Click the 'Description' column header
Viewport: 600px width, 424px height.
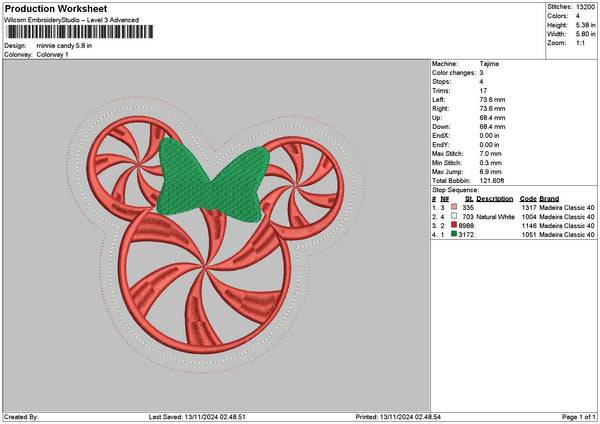(494, 199)
